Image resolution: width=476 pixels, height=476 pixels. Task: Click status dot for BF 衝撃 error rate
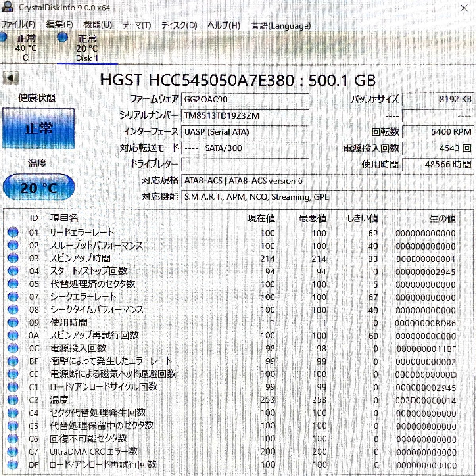pyautogui.click(x=13, y=361)
